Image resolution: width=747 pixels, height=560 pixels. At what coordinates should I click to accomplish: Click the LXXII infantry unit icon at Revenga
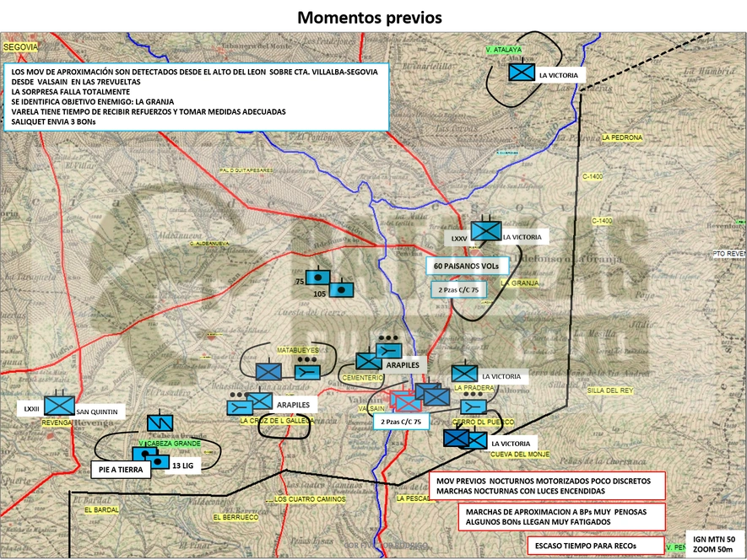(x=60, y=406)
